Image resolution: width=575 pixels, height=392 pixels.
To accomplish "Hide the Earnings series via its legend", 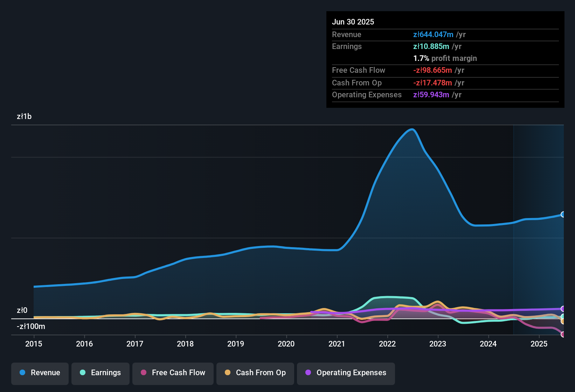I will 101,373.
